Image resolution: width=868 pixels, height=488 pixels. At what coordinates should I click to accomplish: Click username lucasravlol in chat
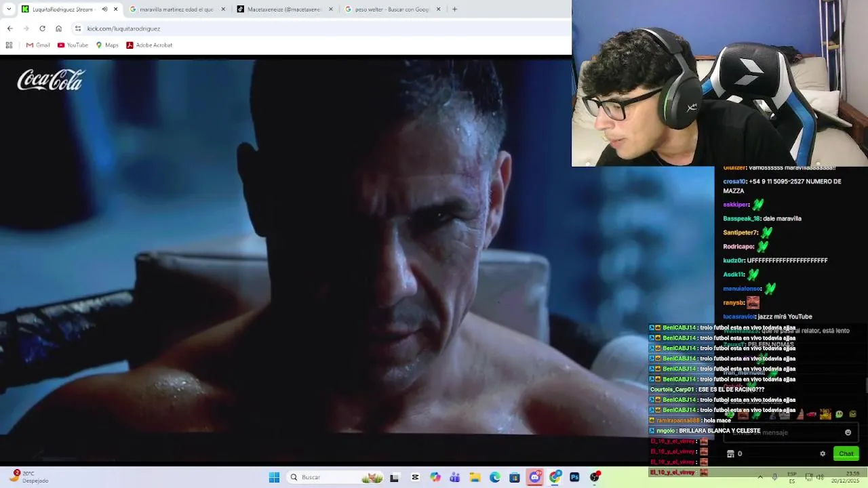pyautogui.click(x=739, y=317)
